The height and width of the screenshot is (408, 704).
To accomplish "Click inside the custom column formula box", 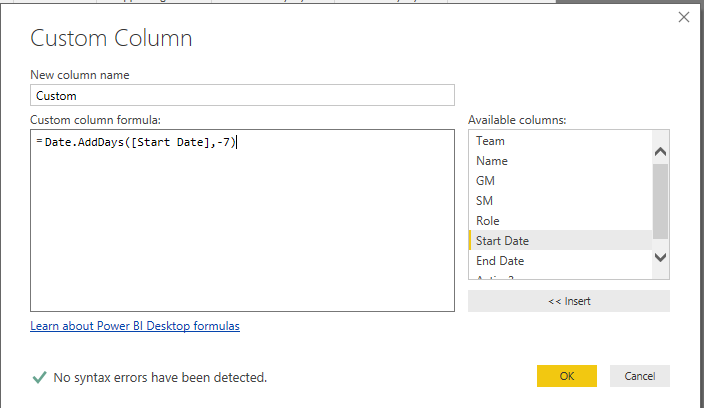I will (x=242, y=220).
